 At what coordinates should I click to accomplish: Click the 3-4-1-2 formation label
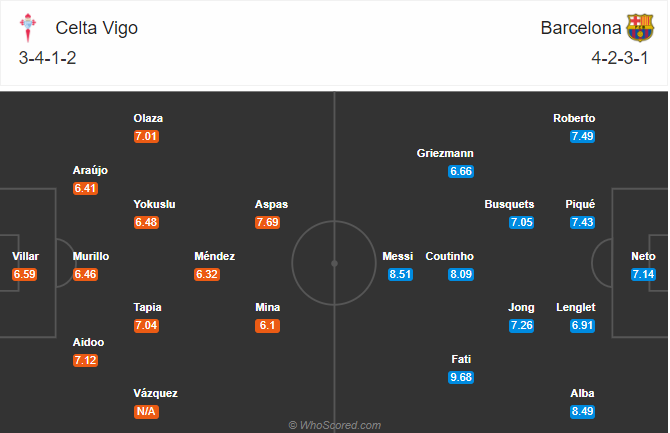(47, 58)
